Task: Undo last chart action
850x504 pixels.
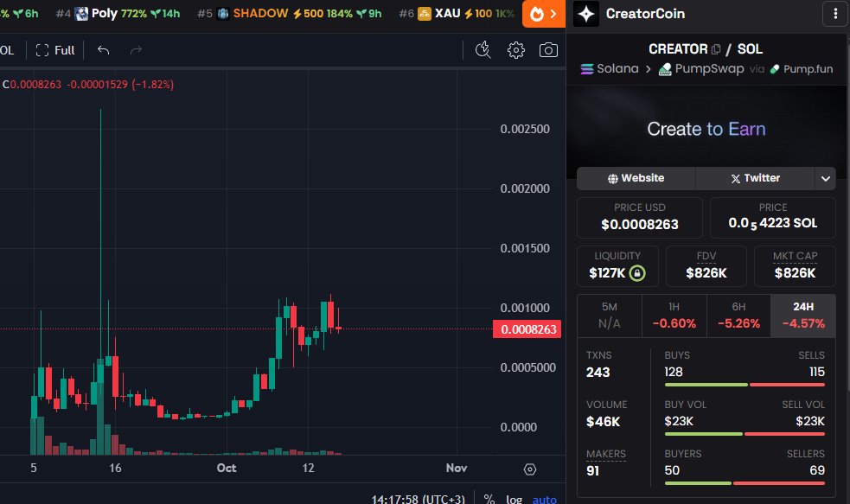Action: click(x=103, y=50)
